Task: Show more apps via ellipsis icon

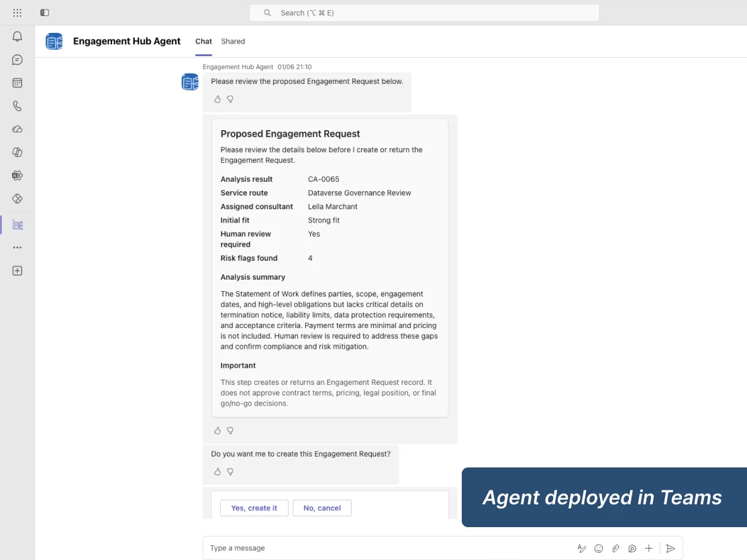Action: click(x=17, y=247)
